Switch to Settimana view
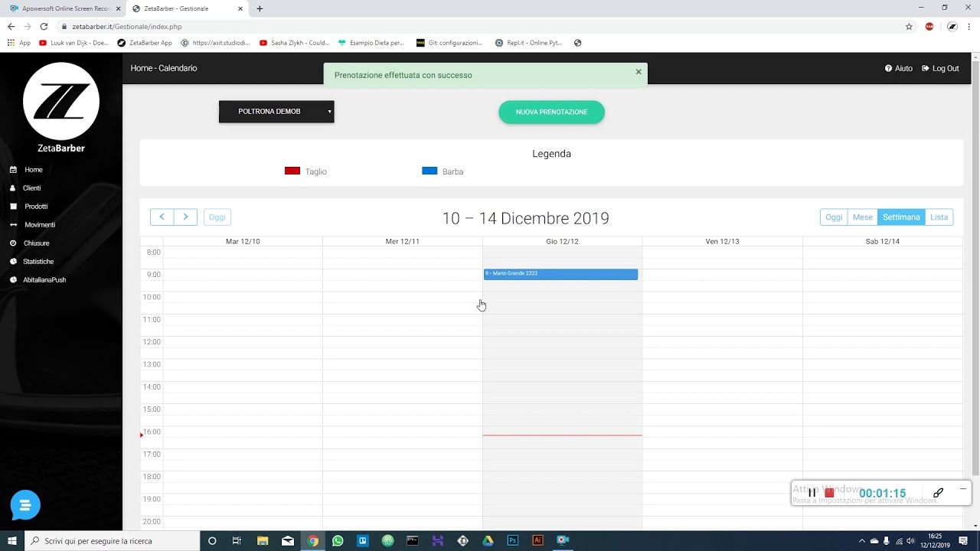 tap(901, 217)
